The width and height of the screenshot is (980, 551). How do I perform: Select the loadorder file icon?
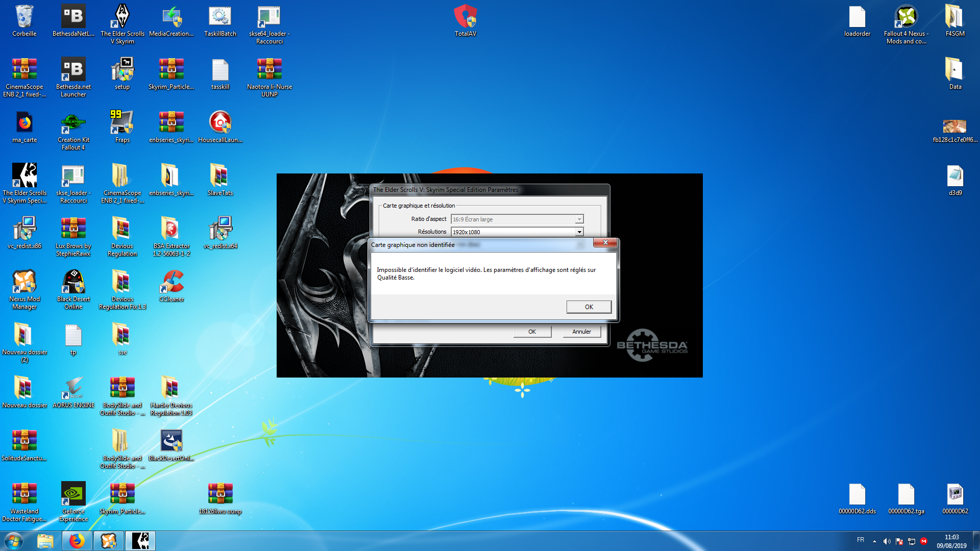857,21
